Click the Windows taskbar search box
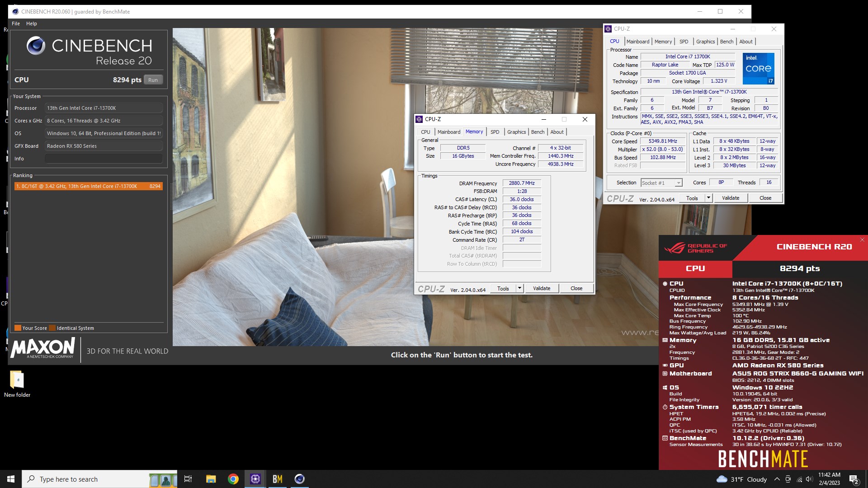 point(99,479)
